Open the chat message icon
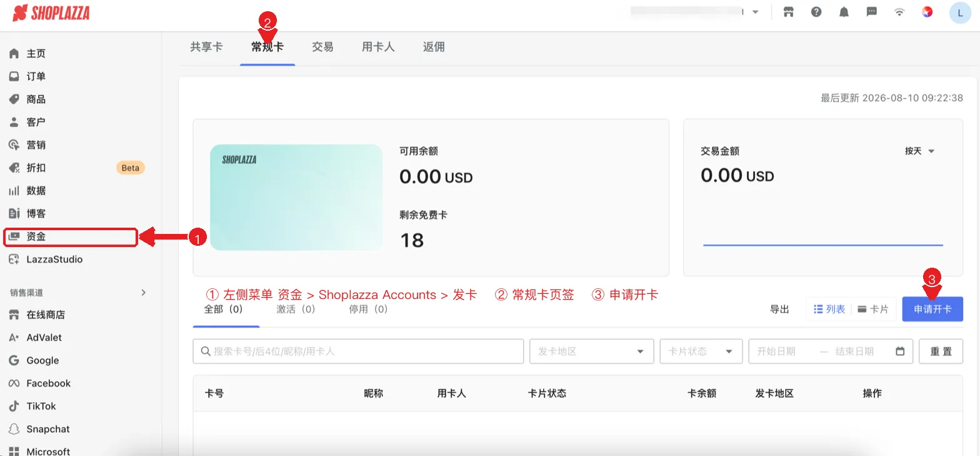 click(x=872, y=12)
